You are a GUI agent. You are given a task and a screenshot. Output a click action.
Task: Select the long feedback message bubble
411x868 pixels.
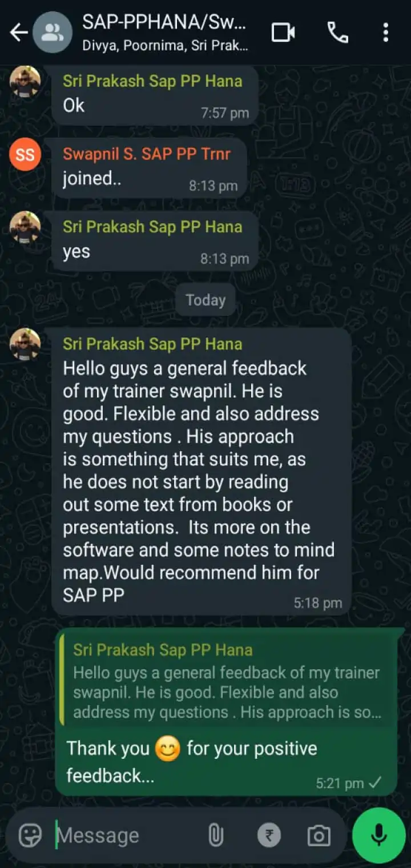click(201, 471)
